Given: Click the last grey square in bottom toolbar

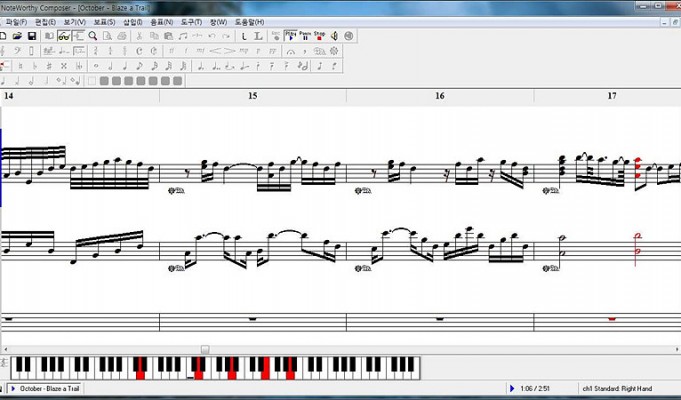Looking at the screenshot, I should click(x=177, y=81).
